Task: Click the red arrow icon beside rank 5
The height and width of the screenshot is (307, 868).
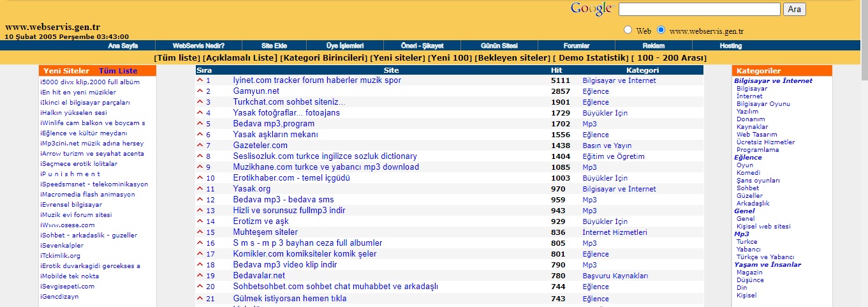Action: pos(200,124)
